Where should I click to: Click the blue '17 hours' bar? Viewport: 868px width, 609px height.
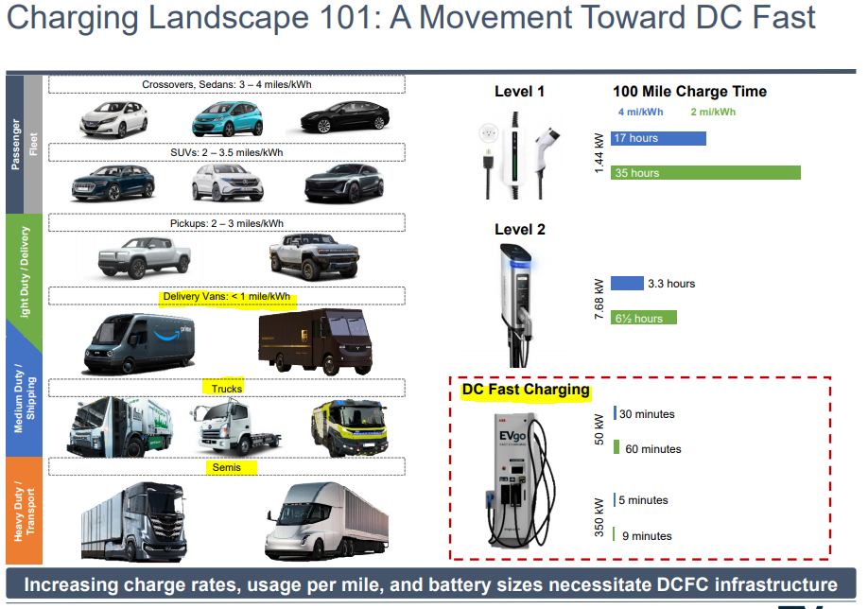tap(658, 138)
